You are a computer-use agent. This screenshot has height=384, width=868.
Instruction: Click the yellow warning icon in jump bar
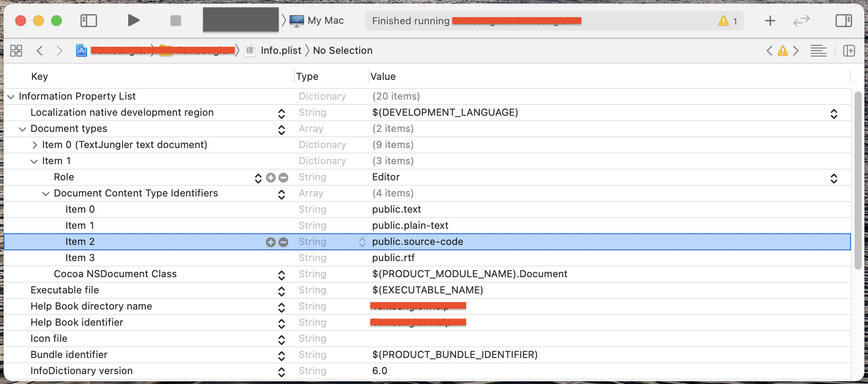[783, 51]
